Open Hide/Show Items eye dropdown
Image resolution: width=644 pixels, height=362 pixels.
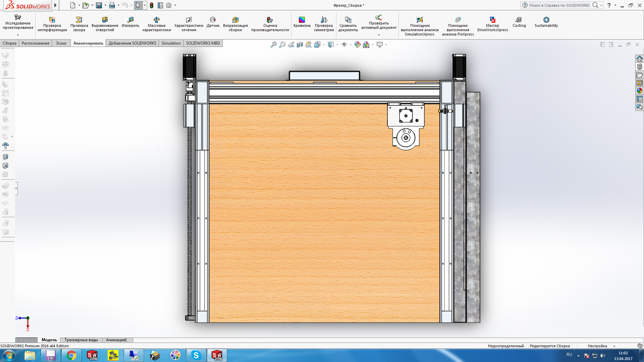click(x=351, y=45)
